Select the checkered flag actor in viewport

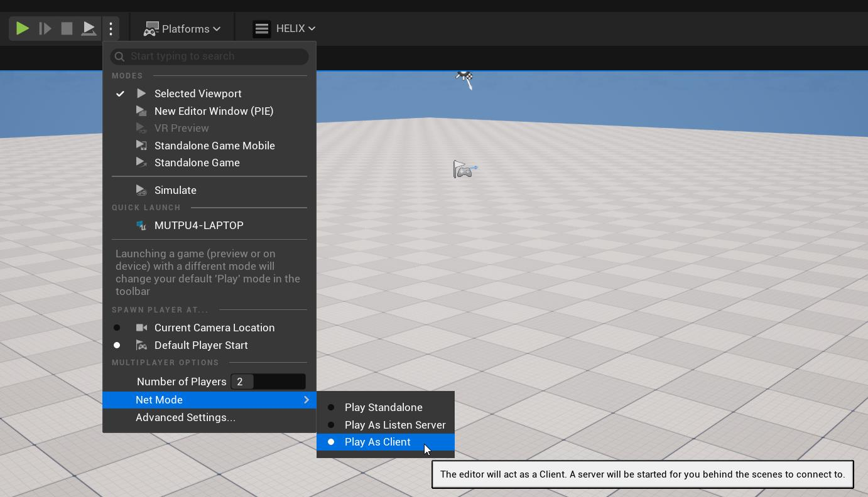tap(465, 79)
